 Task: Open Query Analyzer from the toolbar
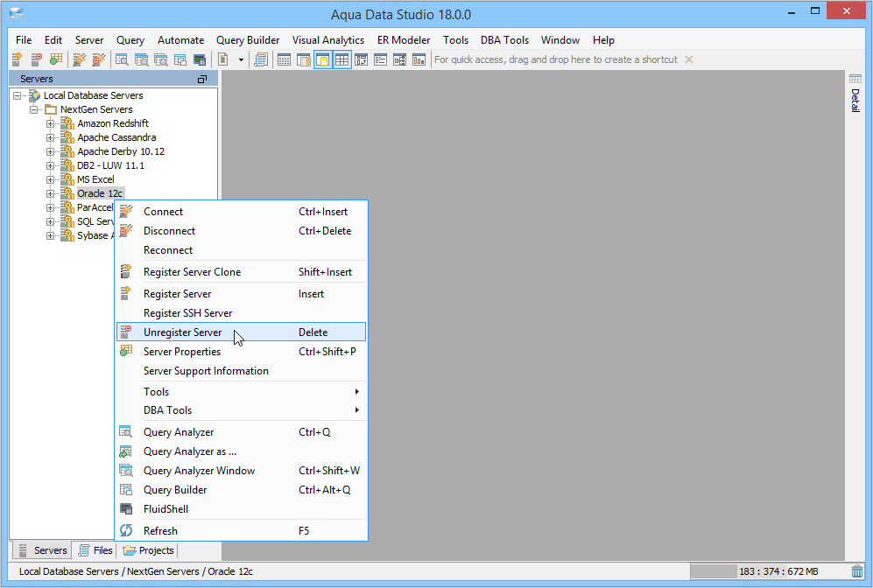[122, 59]
